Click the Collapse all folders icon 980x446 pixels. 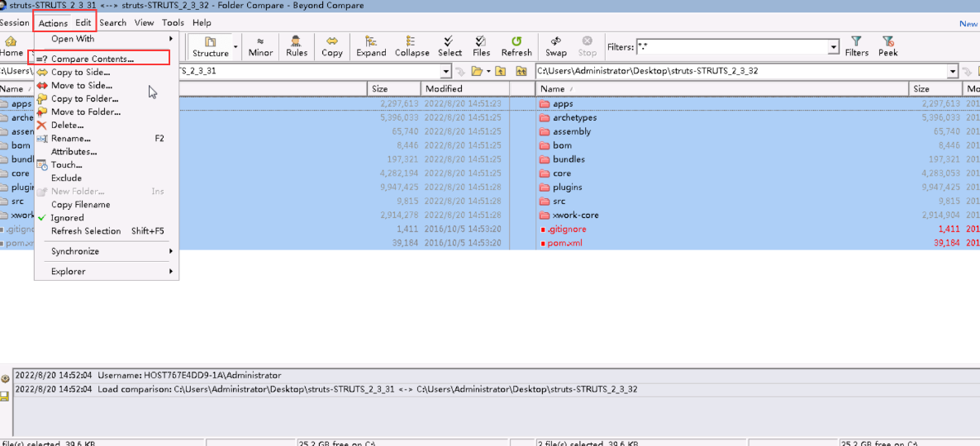click(x=412, y=46)
